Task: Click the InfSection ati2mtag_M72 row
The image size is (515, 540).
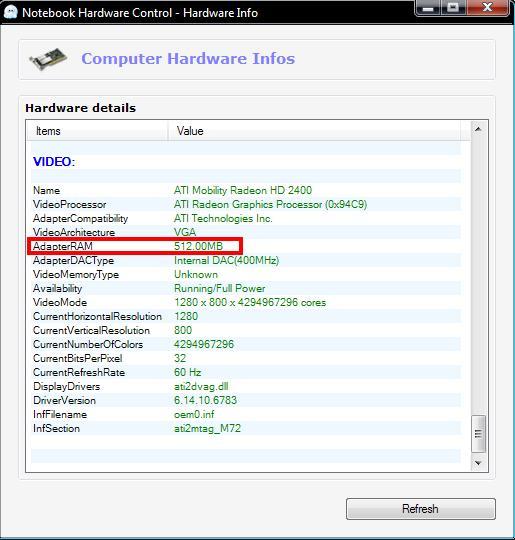Action: pyautogui.click(x=246, y=428)
